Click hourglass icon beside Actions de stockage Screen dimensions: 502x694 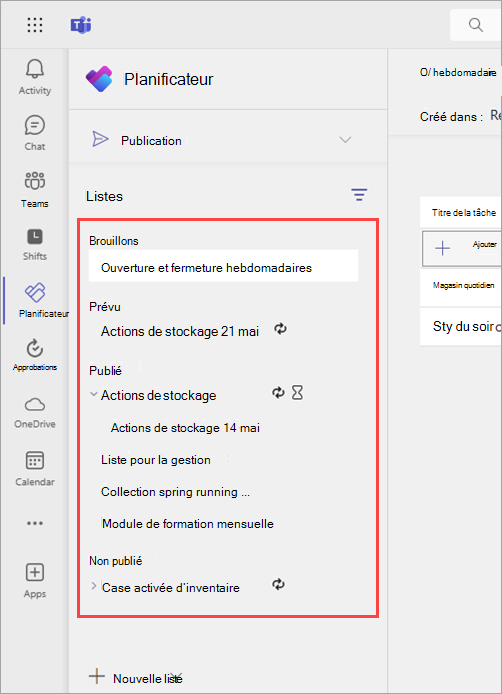(297, 393)
